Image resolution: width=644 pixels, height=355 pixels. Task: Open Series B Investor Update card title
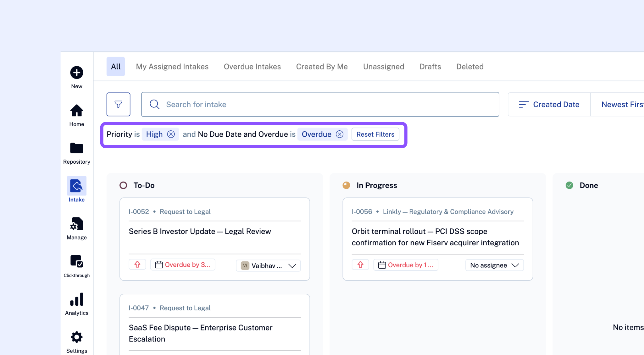(200, 231)
